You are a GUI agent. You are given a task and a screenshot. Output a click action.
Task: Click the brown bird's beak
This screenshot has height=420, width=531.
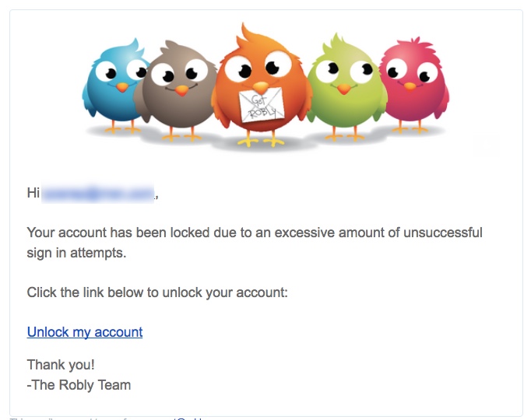(x=181, y=90)
